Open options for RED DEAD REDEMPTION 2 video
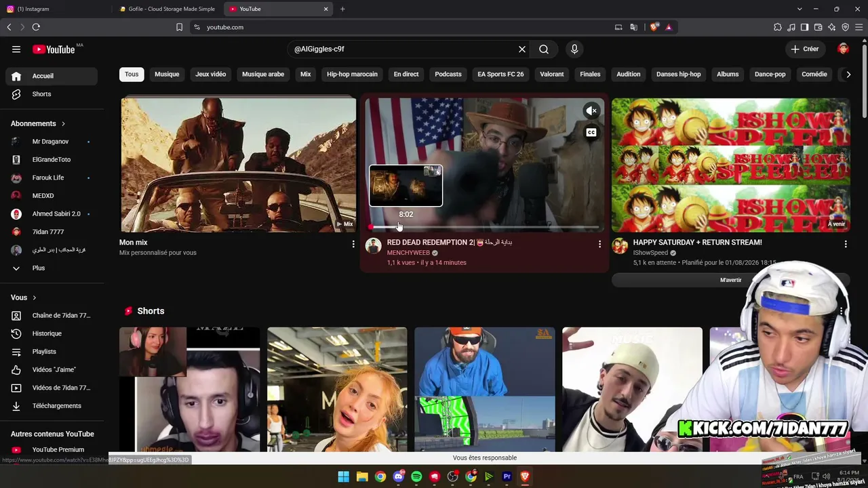This screenshot has width=868, height=488. tap(599, 244)
